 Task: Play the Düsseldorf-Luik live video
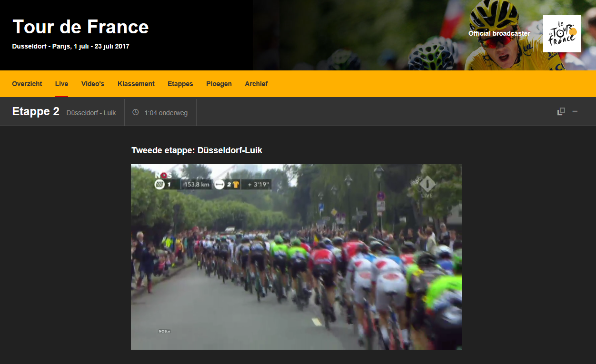pyautogui.click(x=296, y=257)
